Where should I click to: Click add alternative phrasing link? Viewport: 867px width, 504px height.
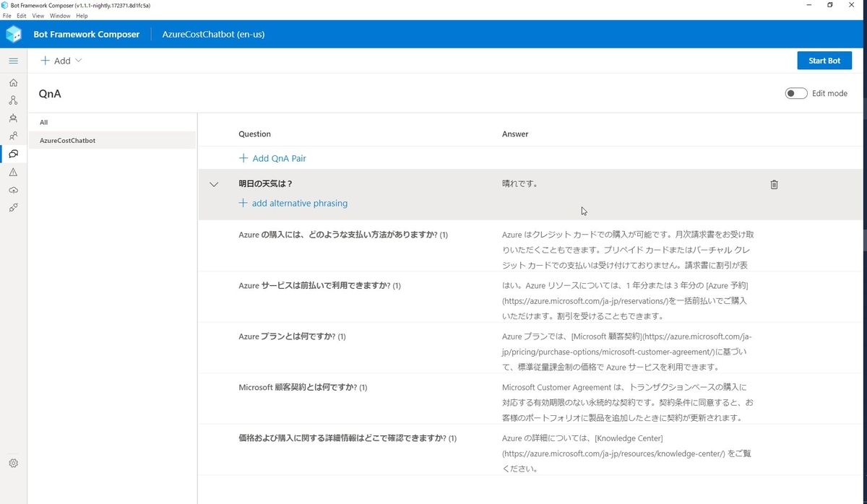click(x=293, y=203)
